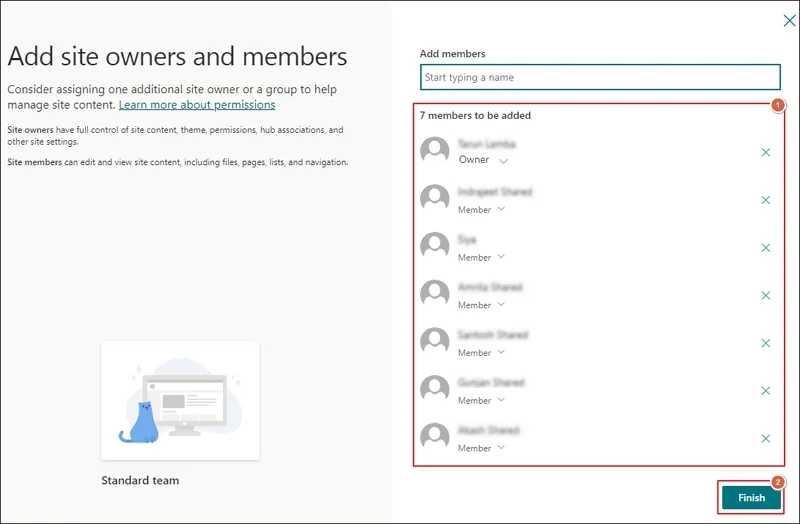Open Member role dropdown for fourth person, Amrita
This screenshot has height=524, width=800.
coord(481,305)
